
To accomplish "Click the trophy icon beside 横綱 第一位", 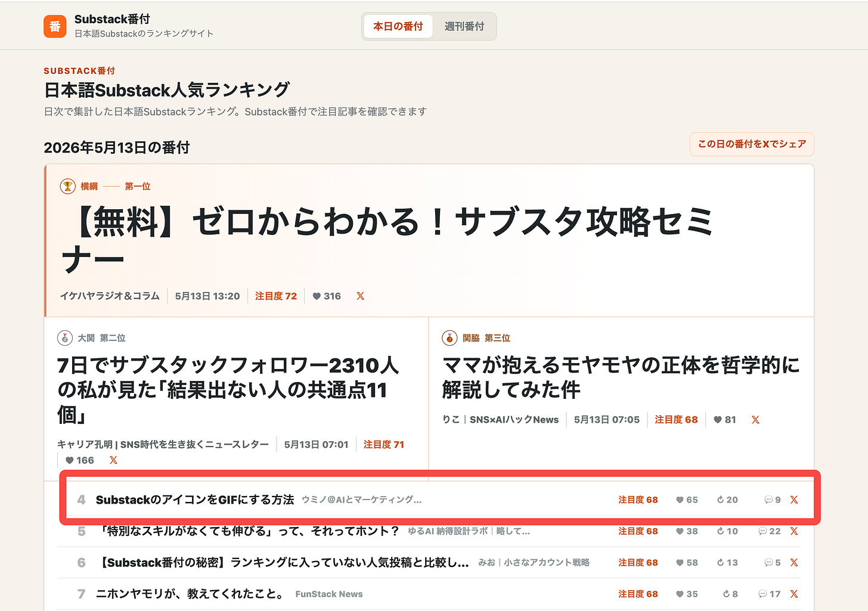I will point(68,187).
